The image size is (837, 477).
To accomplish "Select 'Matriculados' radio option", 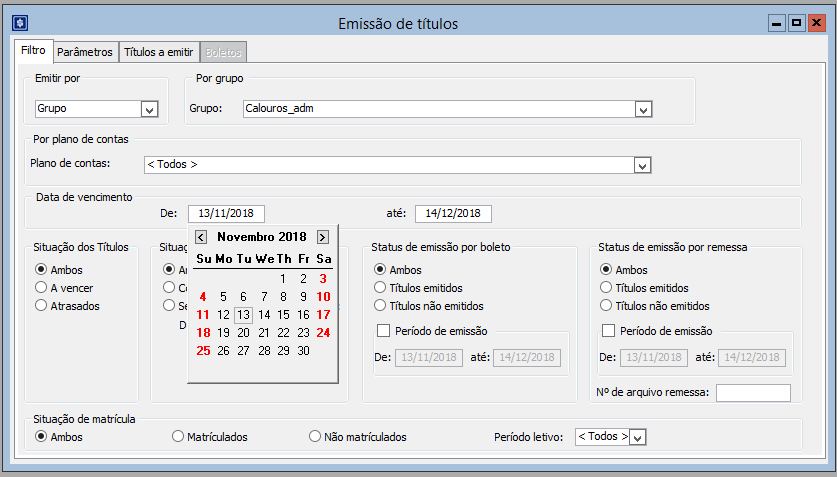I will [x=178, y=437].
